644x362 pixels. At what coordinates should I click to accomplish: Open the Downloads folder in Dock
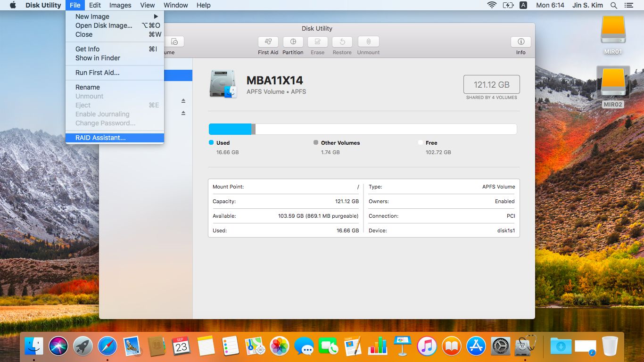[x=561, y=346]
